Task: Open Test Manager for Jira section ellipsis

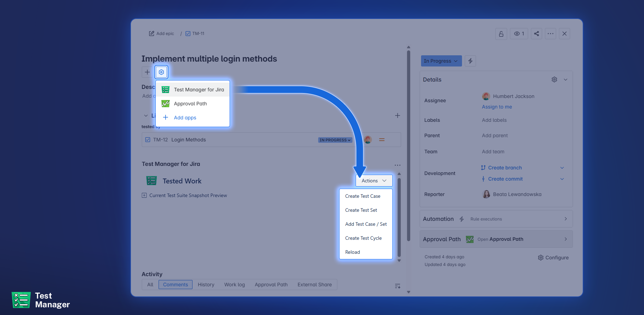Action: 398,165
